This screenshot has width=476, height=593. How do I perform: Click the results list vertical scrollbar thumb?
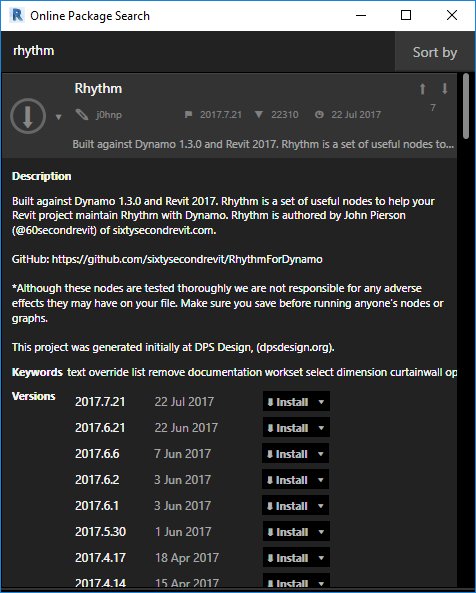pos(466,106)
